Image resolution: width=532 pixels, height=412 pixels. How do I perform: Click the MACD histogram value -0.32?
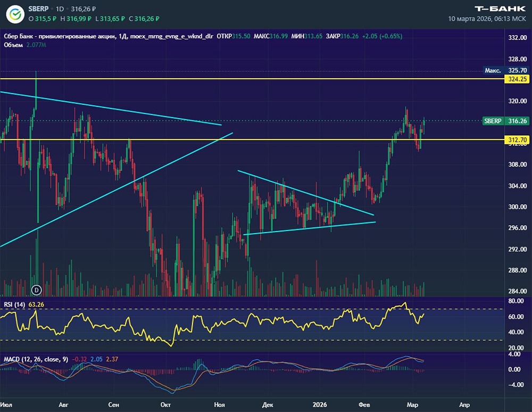pyautogui.click(x=79, y=359)
